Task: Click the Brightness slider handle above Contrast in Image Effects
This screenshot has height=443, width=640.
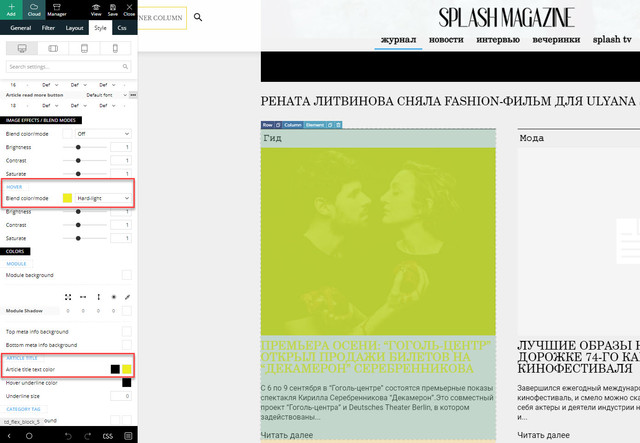Action: pos(78,147)
